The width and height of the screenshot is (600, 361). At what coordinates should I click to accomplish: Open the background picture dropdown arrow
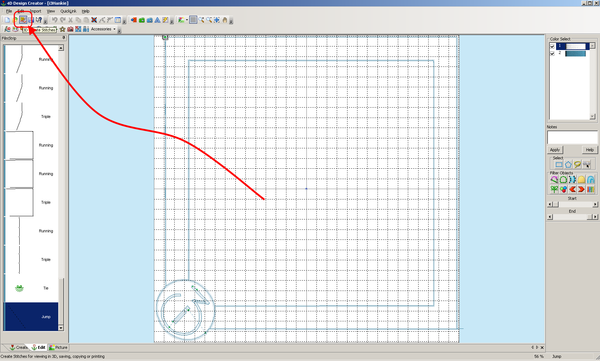coord(186,20)
